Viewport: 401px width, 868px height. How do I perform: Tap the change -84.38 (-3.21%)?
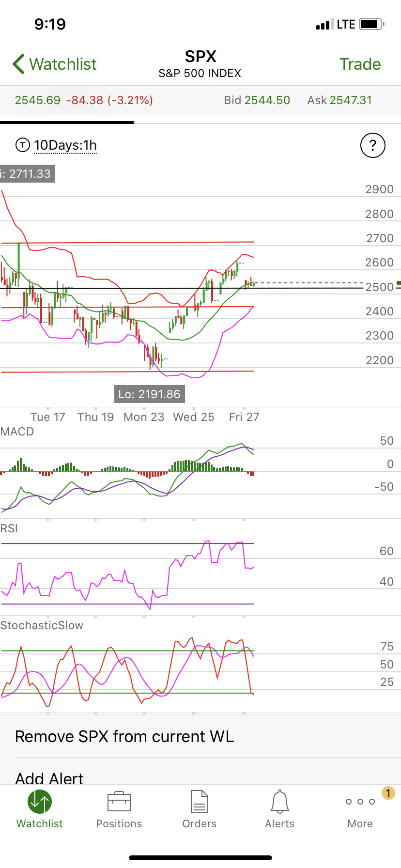(x=109, y=100)
